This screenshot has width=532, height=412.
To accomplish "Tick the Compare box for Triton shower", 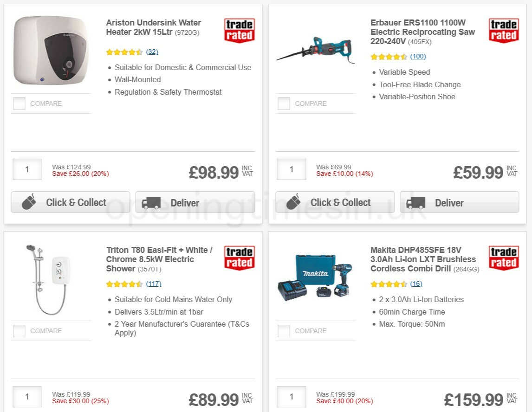I will point(19,331).
